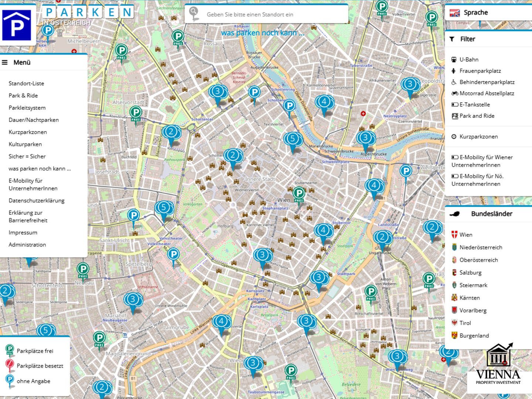Click the cluster marker near Karlsplatz

tap(262, 256)
